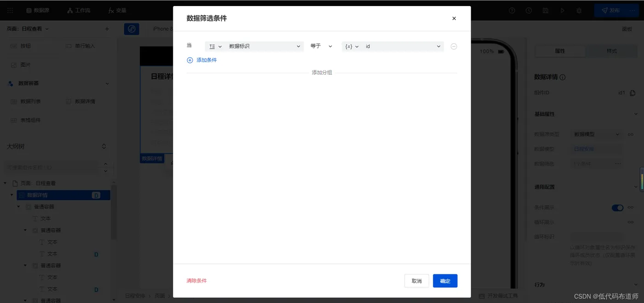Click the bind link icon beside 条件展示

pyautogui.click(x=631, y=208)
